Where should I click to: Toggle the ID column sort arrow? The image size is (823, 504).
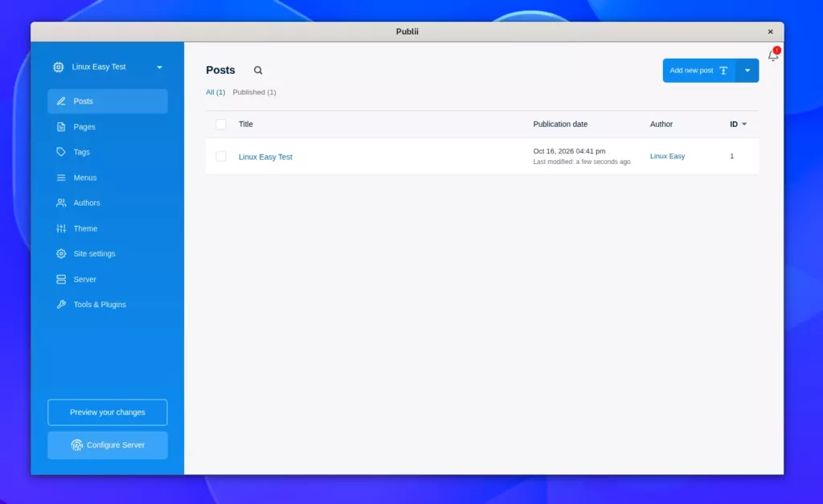[744, 125]
